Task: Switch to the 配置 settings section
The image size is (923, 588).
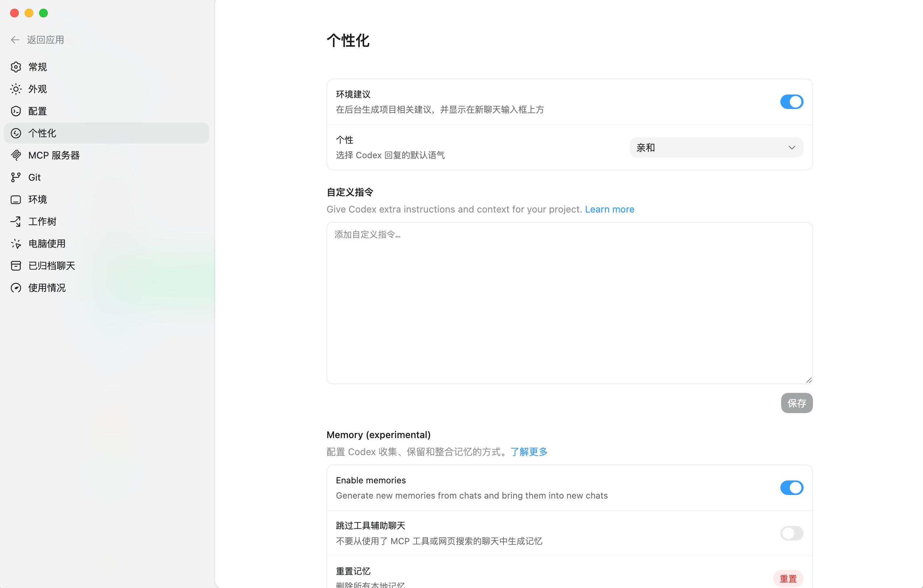Action: tap(38, 111)
